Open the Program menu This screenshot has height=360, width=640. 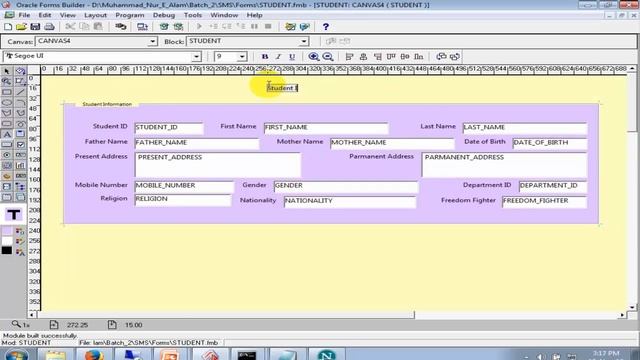tap(129, 15)
